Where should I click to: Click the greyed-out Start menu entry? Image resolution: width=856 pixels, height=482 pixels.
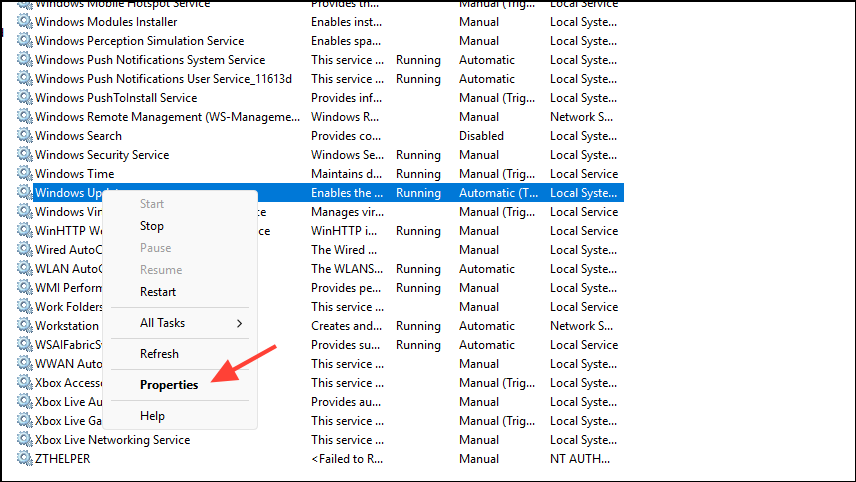152,204
